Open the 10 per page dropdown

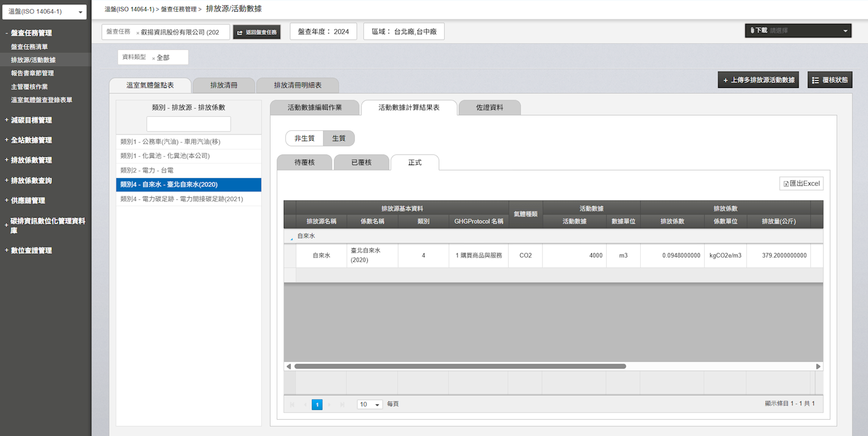370,405
